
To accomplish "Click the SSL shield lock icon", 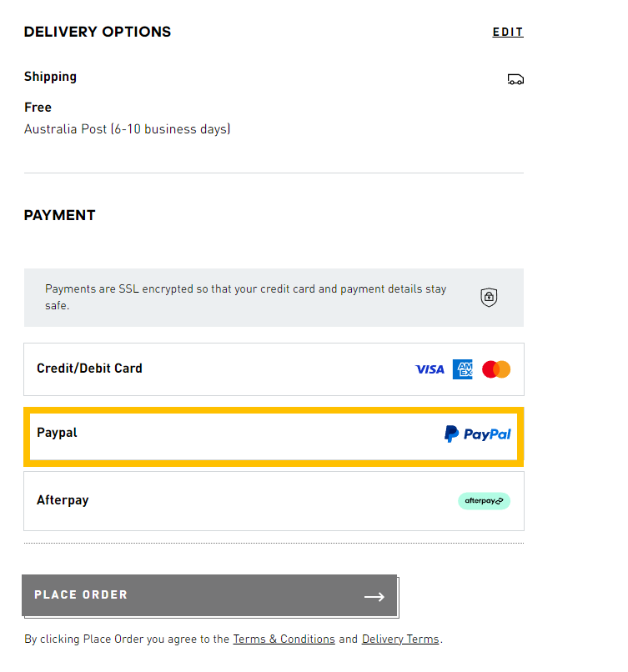I will 490,297.
